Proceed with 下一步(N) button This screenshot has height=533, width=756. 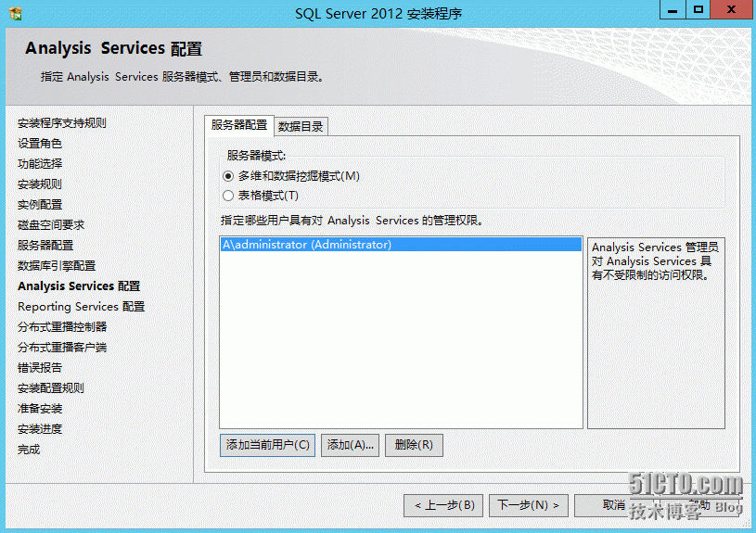pos(529,505)
